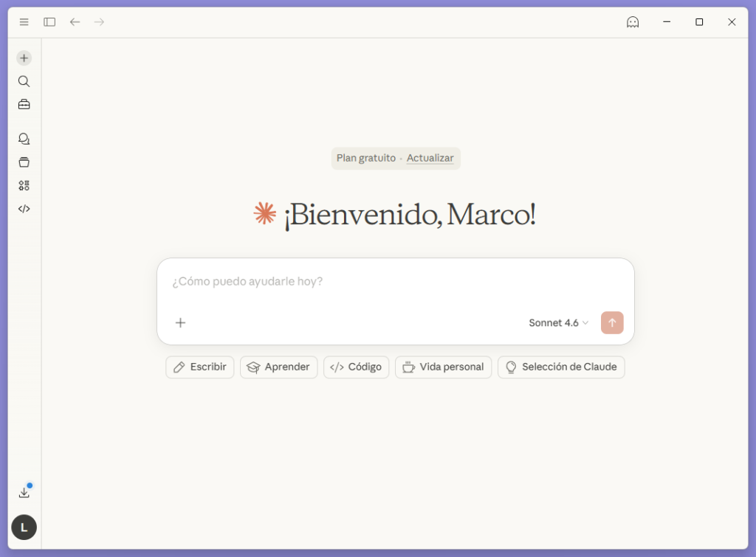Open Selección de Claude suggestions
Image resolution: width=756 pixels, height=557 pixels.
tap(561, 367)
